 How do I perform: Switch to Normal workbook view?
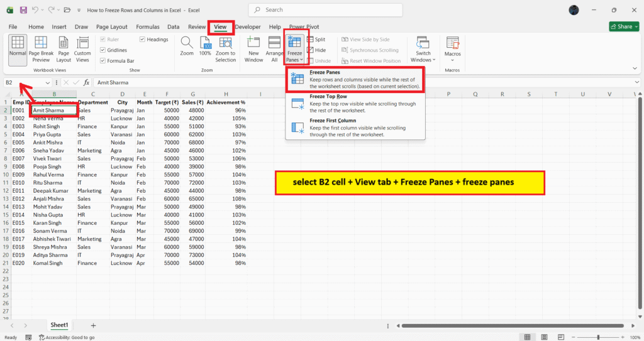pyautogui.click(x=18, y=49)
